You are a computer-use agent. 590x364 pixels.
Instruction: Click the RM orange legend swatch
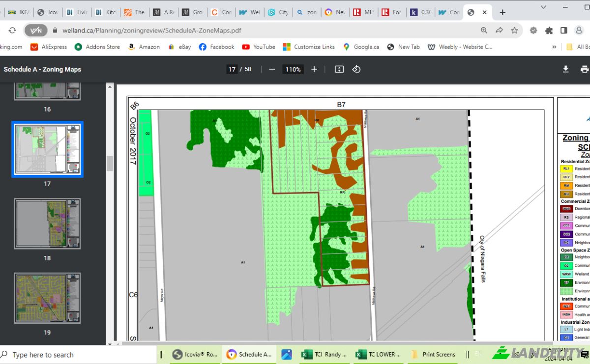coord(566,185)
